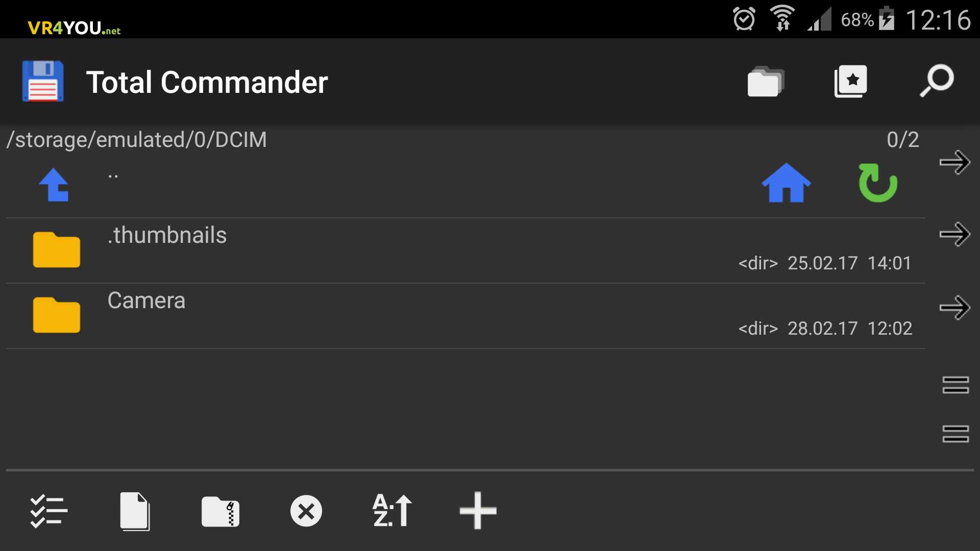The width and height of the screenshot is (980, 551).
Task: Open the bookmarks star icon
Action: pos(851,82)
